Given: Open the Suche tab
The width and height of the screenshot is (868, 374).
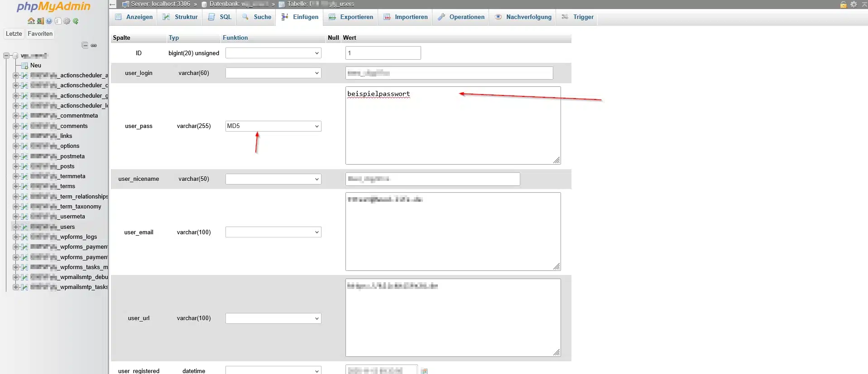Looking at the screenshot, I should [257, 17].
